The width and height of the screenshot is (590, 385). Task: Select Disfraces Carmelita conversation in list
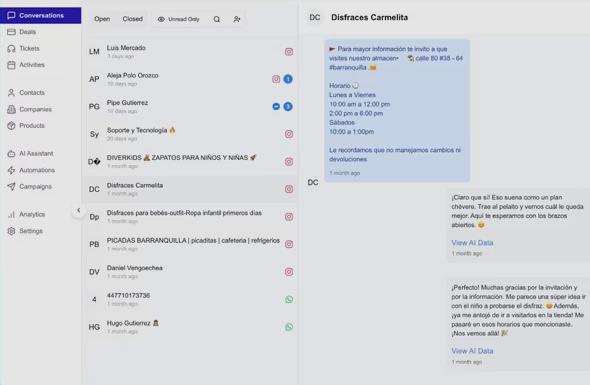[190, 189]
